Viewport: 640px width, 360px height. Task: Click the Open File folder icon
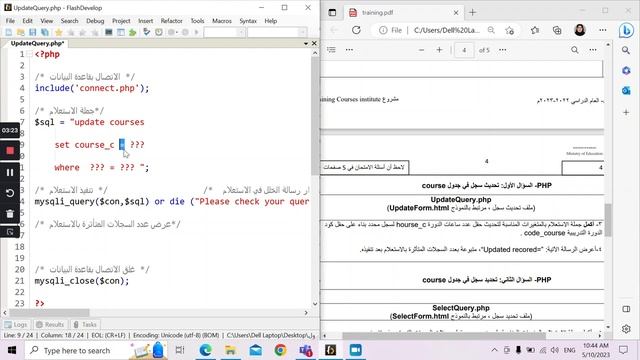pyautogui.click(x=20, y=32)
